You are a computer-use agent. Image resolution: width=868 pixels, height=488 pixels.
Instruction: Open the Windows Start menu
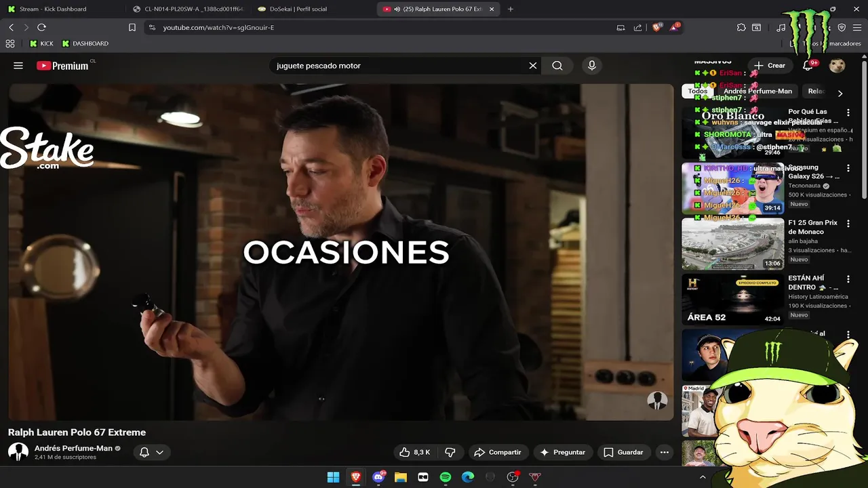coord(333,477)
